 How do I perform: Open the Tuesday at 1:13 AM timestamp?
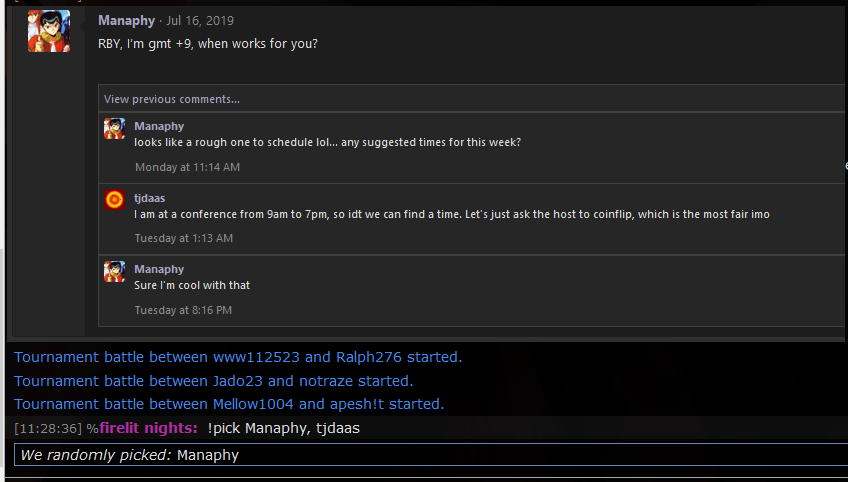click(184, 238)
